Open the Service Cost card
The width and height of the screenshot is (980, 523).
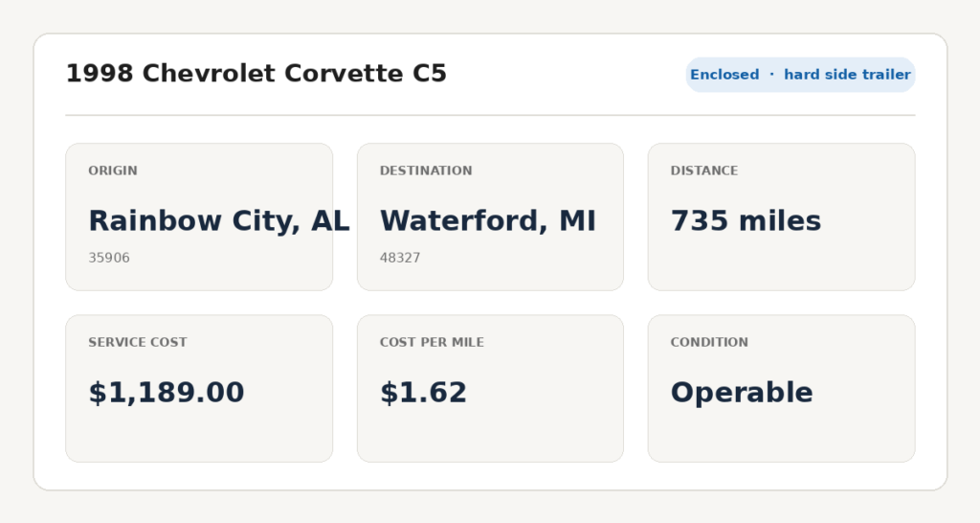pos(199,389)
